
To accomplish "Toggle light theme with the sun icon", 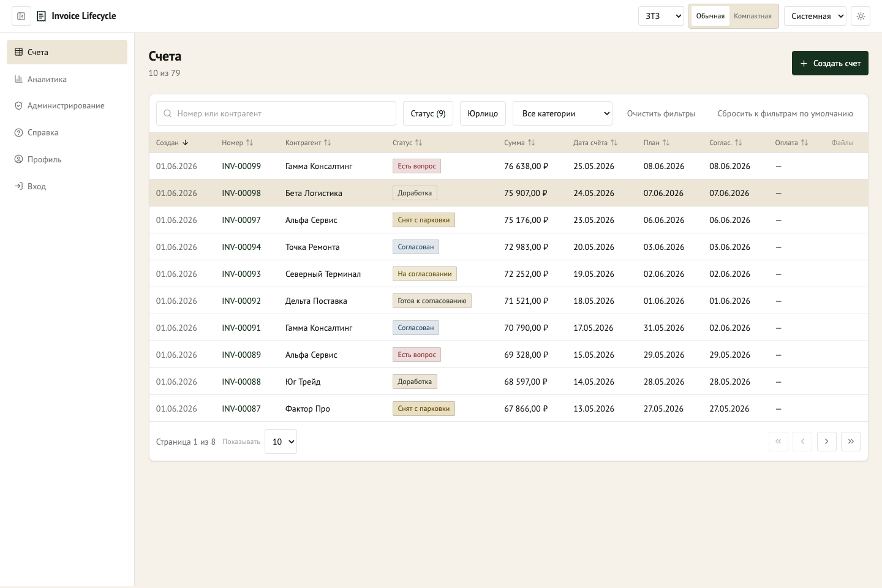I will (x=861, y=16).
